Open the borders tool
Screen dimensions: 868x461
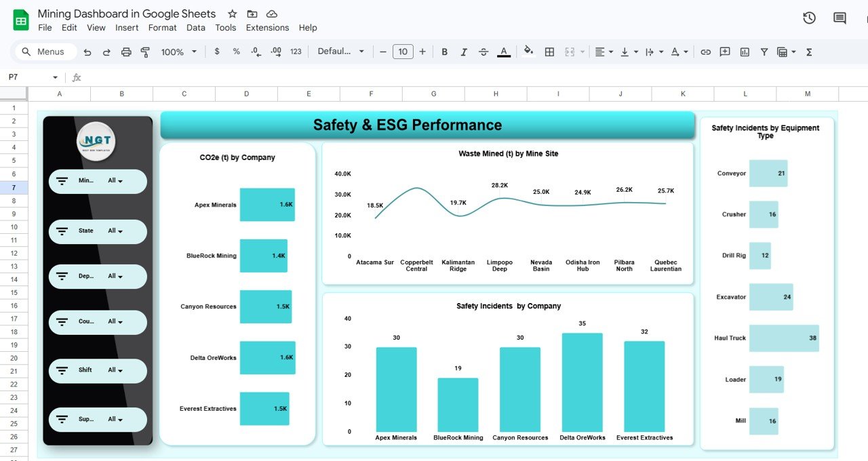[x=549, y=52]
